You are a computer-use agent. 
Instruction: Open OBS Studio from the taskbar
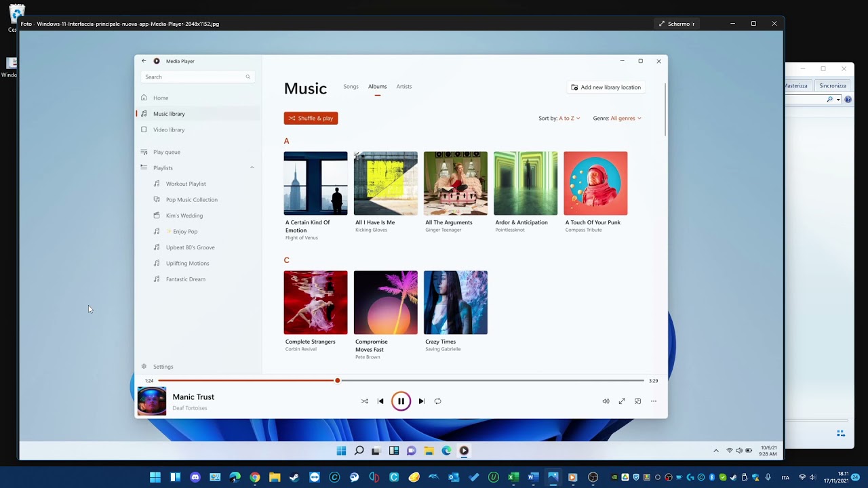click(593, 477)
